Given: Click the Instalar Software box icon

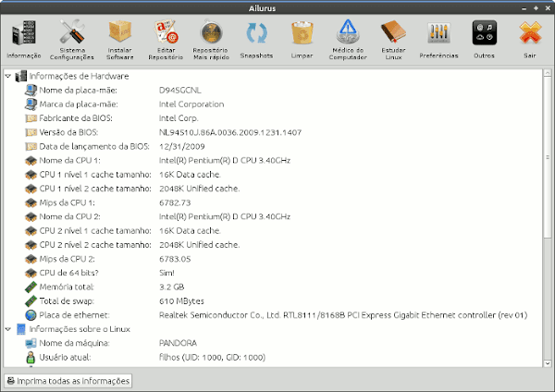Looking at the screenshot, I should [x=120, y=35].
